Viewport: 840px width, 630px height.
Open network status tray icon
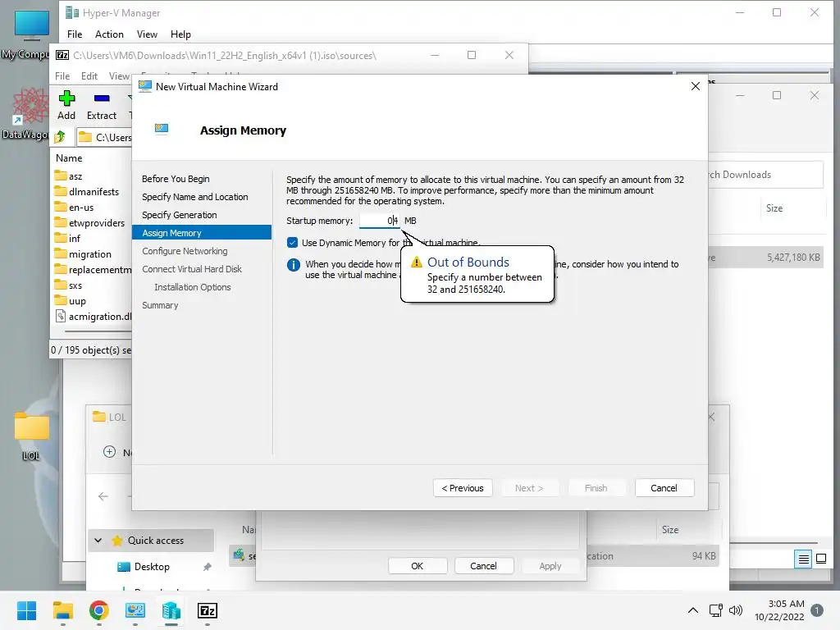click(715, 610)
